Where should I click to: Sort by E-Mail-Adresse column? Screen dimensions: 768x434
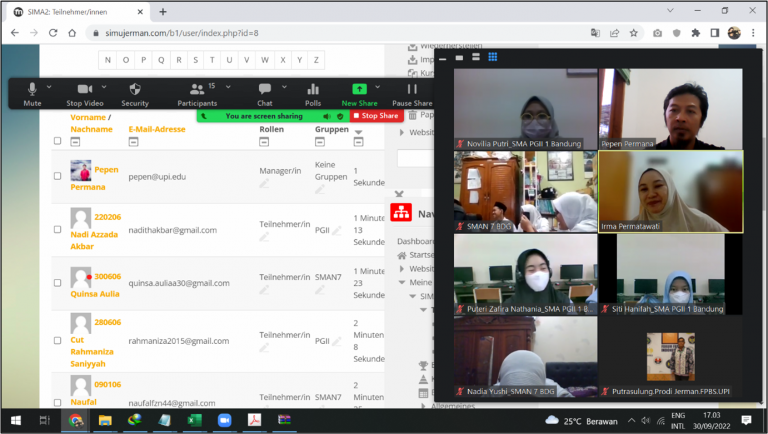(x=157, y=129)
